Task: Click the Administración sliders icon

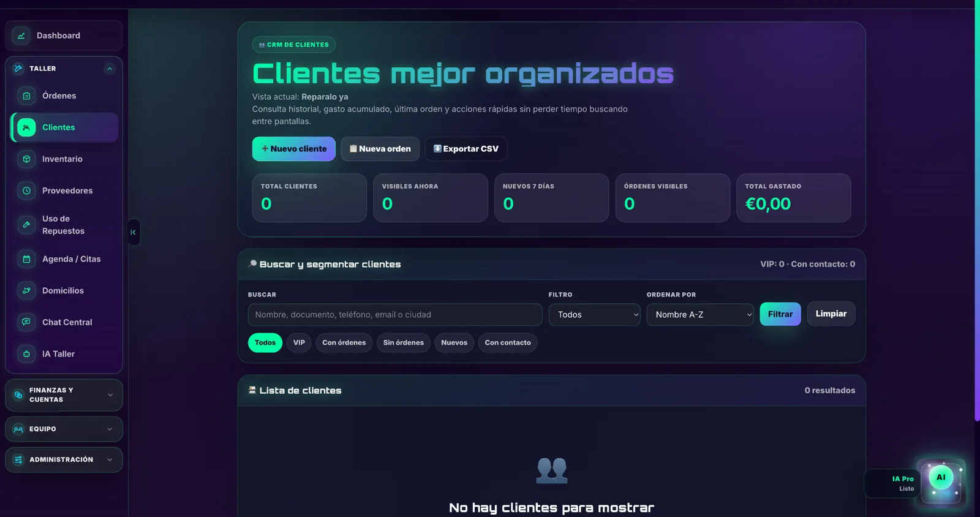Action: 18,460
